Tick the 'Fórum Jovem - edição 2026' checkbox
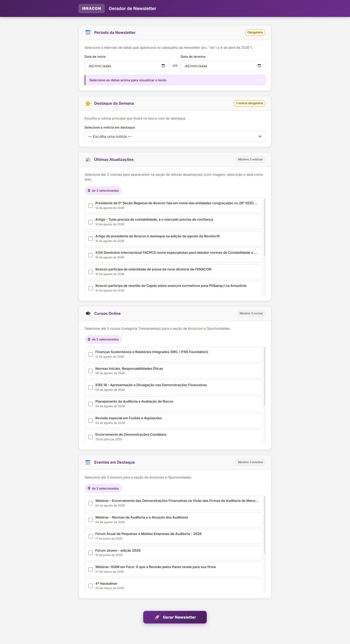Screen dimensions: 350x644 (x=90, y=553)
